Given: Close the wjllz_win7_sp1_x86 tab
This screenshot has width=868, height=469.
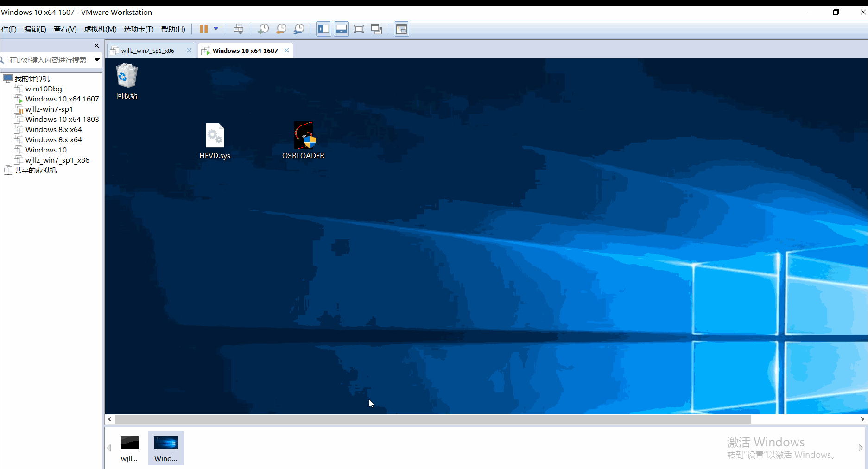Looking at the screenshot, I should pyautogui.click(x=189, y=51).
